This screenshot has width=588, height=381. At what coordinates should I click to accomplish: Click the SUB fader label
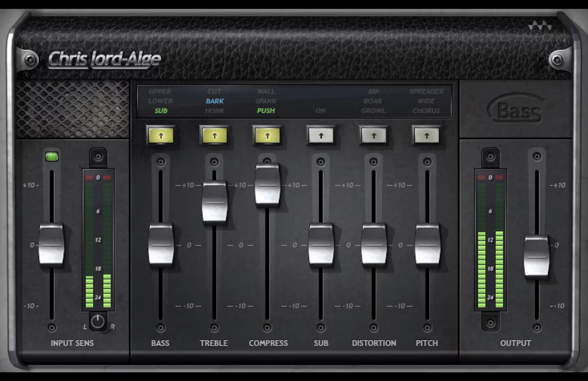(x=321, y=343)
